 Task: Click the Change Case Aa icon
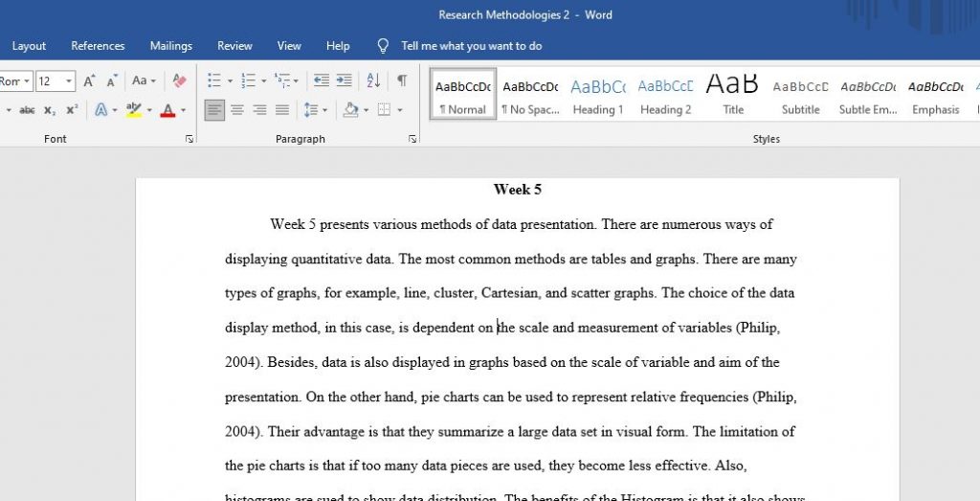pyautogui.click(x=140, y=80)
